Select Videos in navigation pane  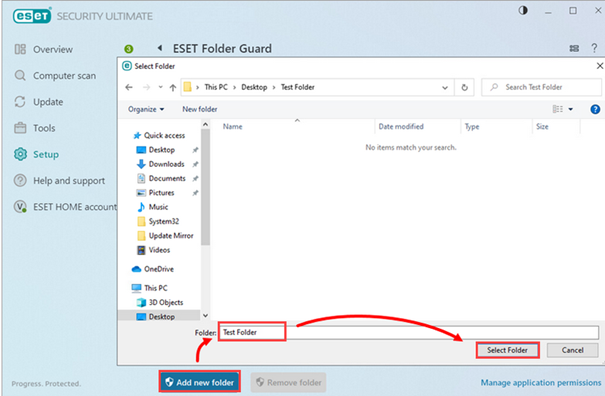click(159, 250)
